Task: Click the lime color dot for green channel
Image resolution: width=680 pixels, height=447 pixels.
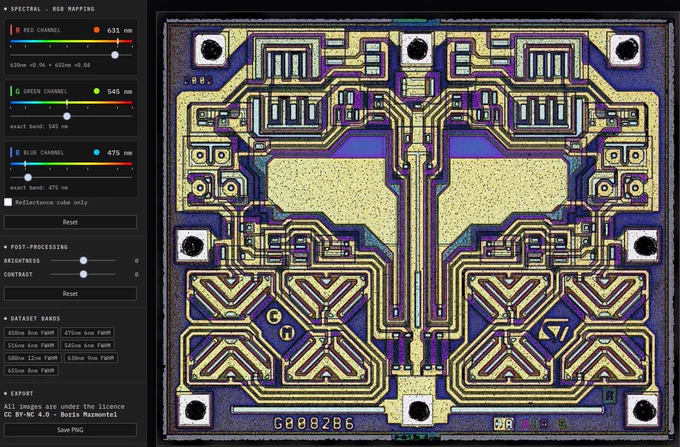Action: pos(97,91)
